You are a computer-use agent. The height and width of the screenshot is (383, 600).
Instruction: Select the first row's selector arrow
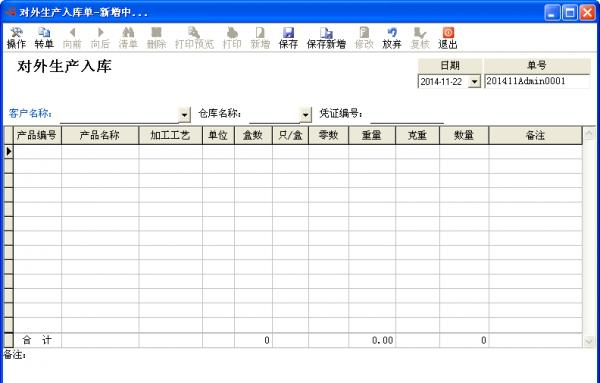[x=8, y=152]
